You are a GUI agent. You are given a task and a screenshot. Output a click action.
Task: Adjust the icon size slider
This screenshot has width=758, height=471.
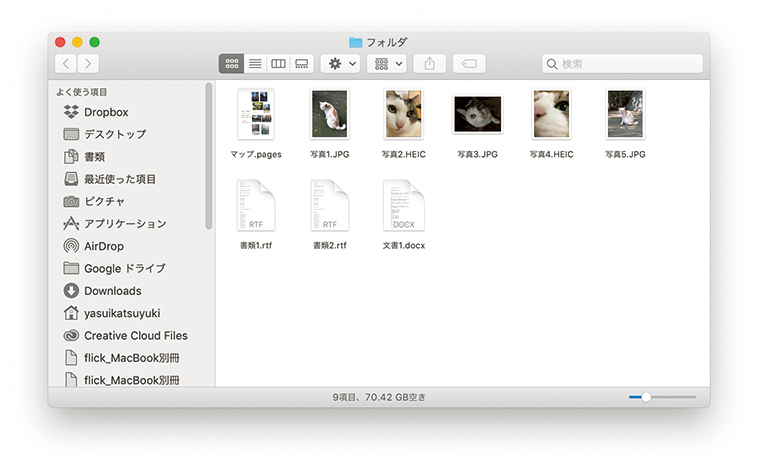point(647,397)
